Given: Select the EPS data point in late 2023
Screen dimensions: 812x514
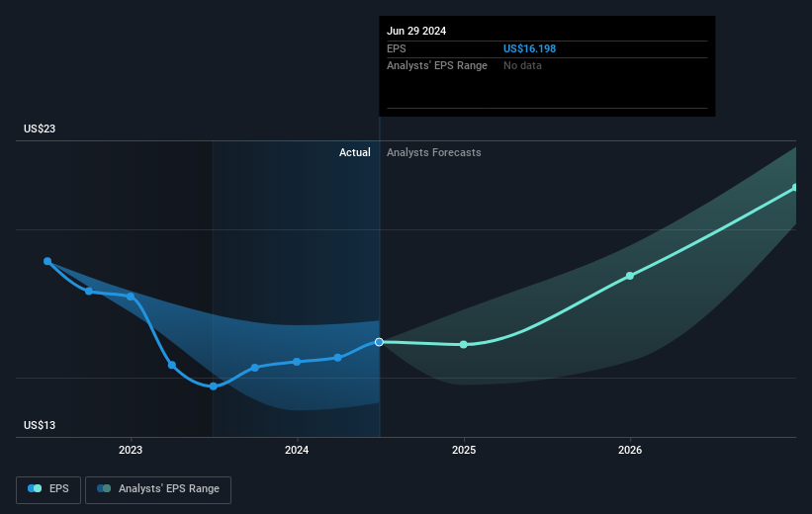Looking at the screenshot, I should pos(255,368).
